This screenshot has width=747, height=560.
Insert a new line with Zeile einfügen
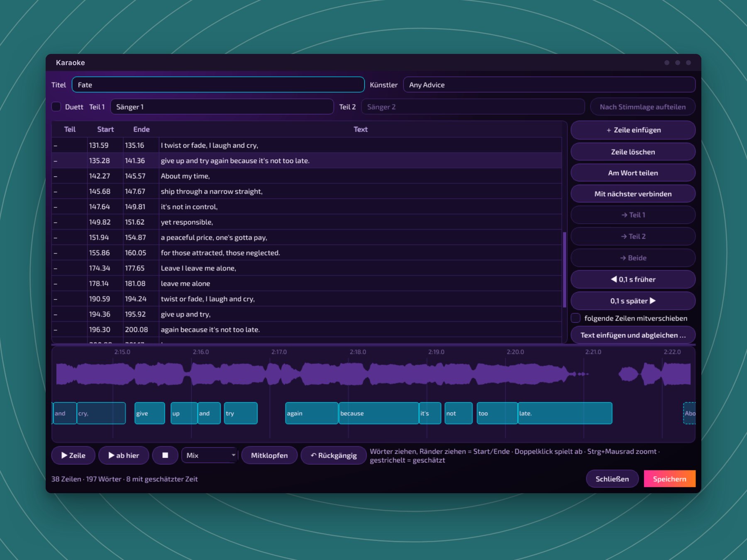tap(633, 130)
